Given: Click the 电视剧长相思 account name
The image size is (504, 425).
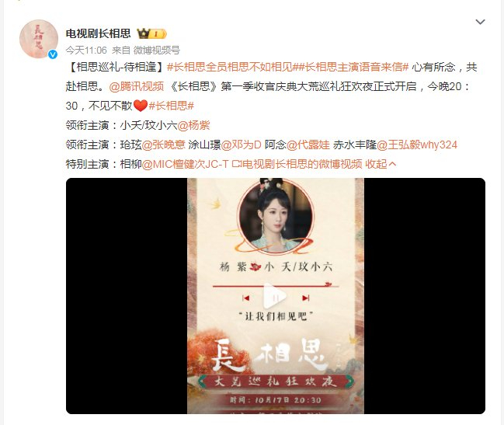Looking at the screenshot, I should (x=99, y=33).
